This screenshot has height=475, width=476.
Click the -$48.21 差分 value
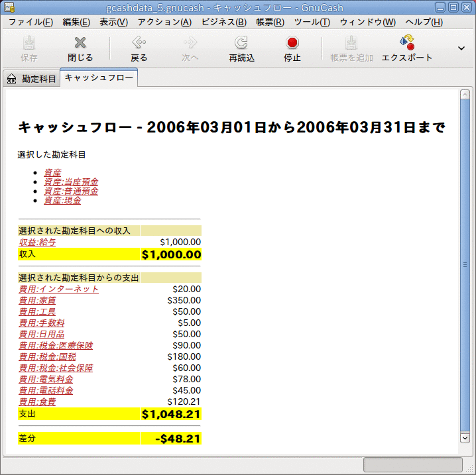coord(178,439)
